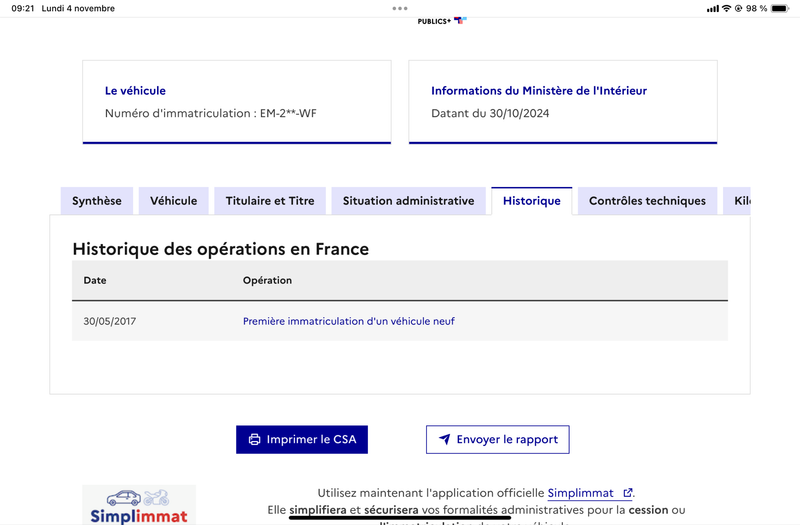Viewport: 800px width, 525px height.
Task: Open the Contrôles techniques tab
Action: coord(647,201)
